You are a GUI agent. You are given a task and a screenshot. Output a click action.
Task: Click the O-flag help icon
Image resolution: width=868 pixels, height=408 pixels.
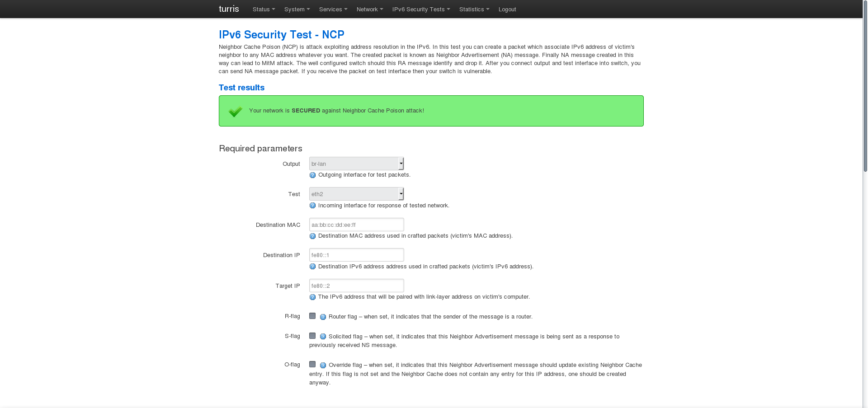(x=323, y=366)
